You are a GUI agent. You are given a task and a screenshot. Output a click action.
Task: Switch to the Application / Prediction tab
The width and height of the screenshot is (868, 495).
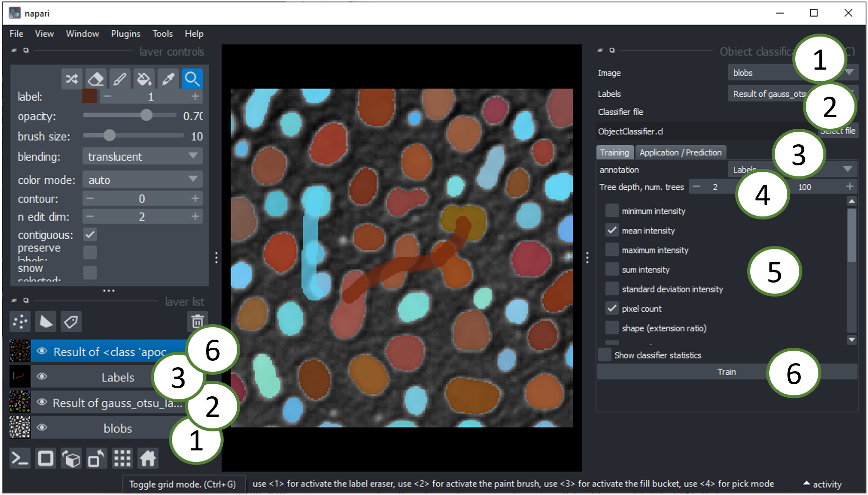point(680,152)
